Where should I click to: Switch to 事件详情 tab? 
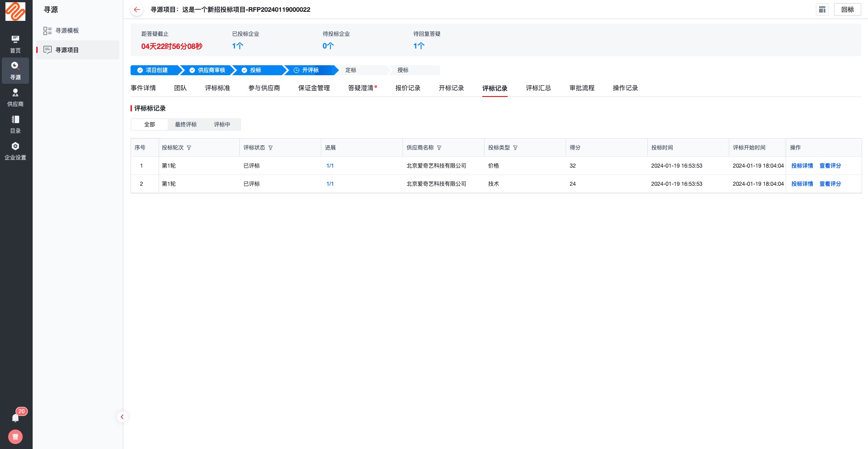(x=143, y=88)
